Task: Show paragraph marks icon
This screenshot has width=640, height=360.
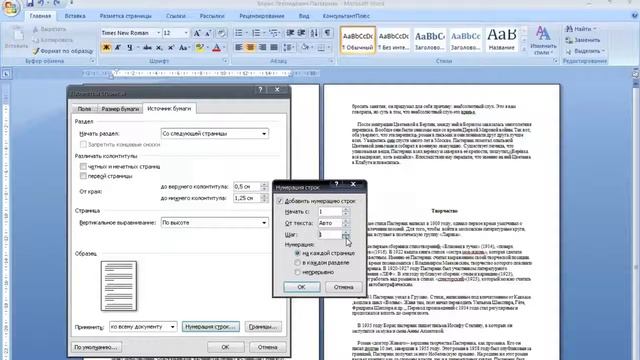Action: pyautogui.click(x=327, y=33)
